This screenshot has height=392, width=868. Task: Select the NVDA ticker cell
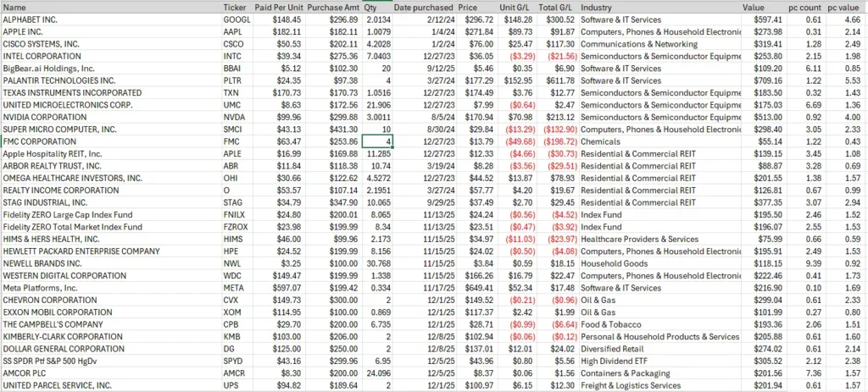coord(236,117)
